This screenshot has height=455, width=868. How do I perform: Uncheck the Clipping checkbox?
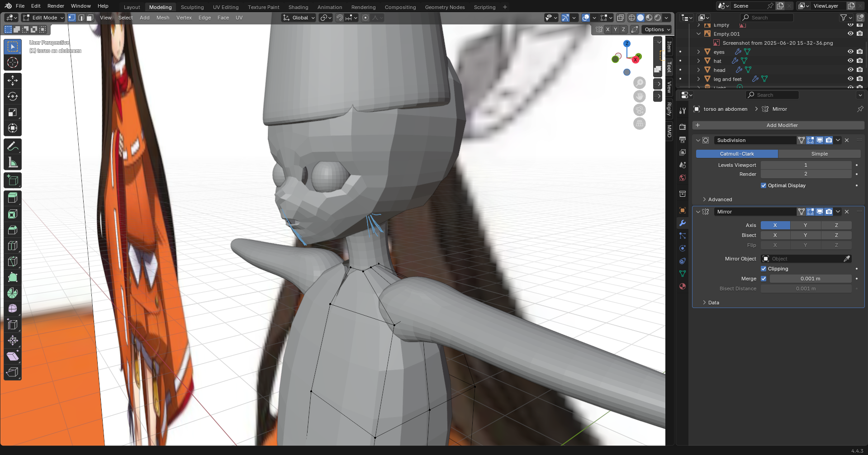[764, 269]
